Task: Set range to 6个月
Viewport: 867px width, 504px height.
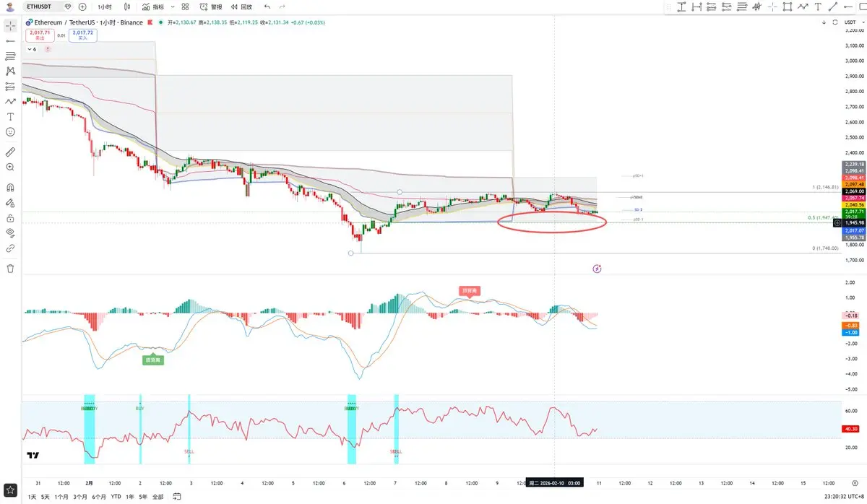Action: pos(99,497)
